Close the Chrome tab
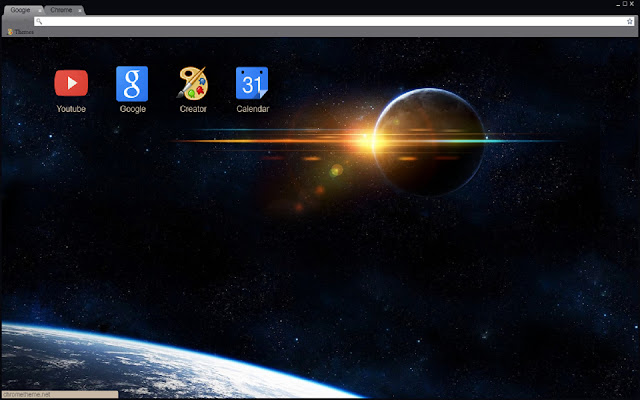The image size is (640, 400). coord(80,11)
